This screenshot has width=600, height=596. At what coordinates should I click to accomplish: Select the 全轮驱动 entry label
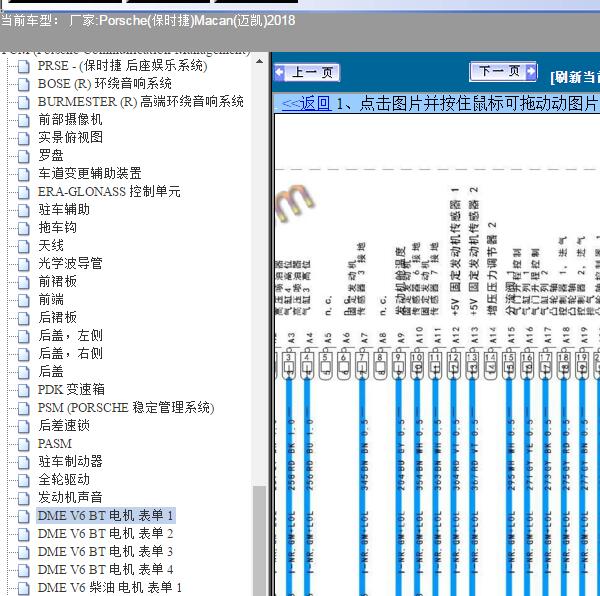click(x=64, y=480)
